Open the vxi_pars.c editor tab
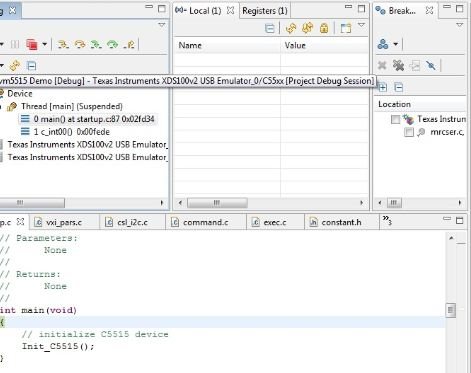Viewport: 471px width, 373px height. coord(64,222)
